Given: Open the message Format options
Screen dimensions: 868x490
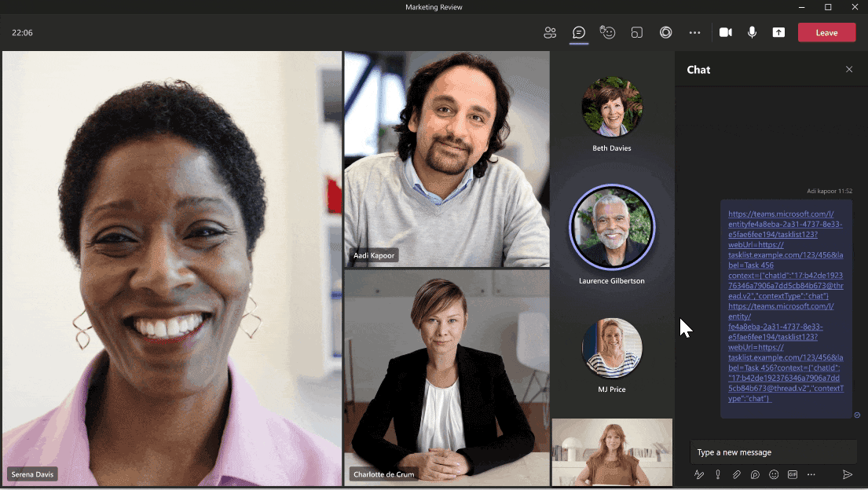Looking at the screenshot, I should (x=699, y=474).
